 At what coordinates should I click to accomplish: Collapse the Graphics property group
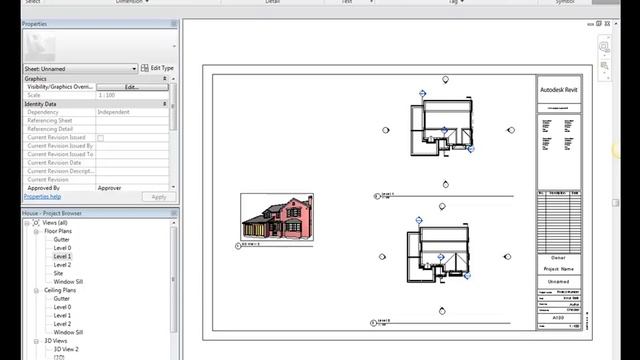[x=165, y=78]
